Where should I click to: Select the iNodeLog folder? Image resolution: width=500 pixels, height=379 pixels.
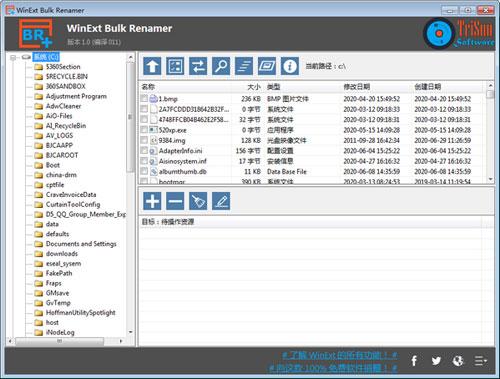60,332
